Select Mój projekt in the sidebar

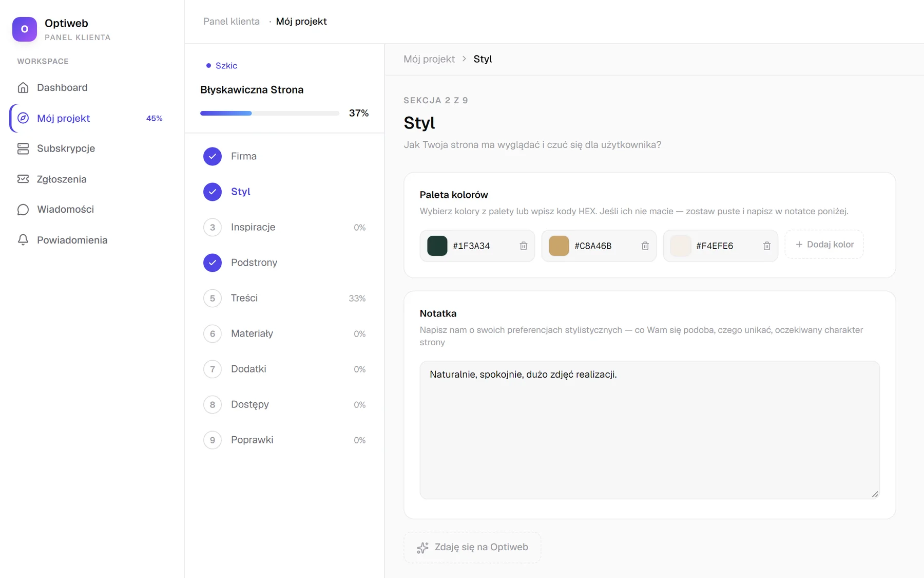pyautogui.click(x=91, y=118)
